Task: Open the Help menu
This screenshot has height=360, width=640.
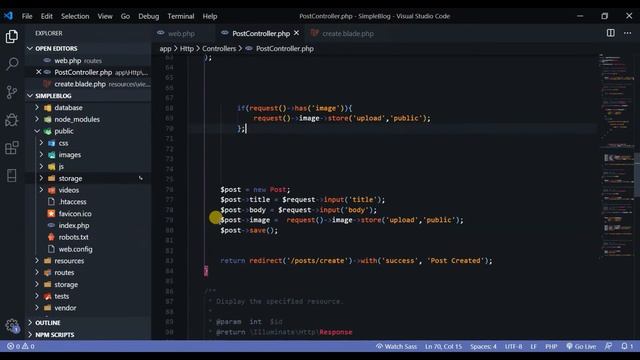Action: (x=210, y=16)
